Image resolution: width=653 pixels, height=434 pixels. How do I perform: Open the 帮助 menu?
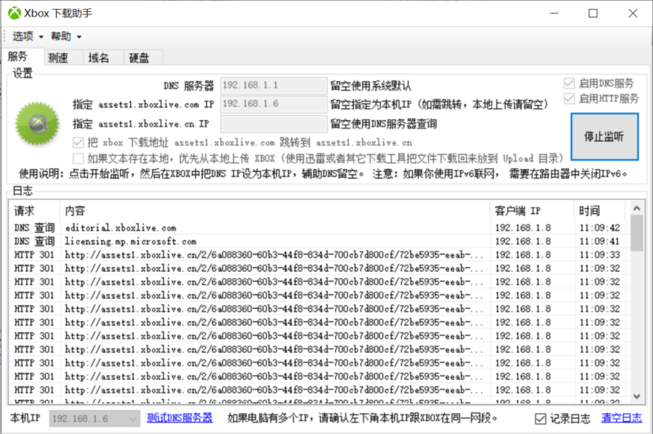(66, 36)
